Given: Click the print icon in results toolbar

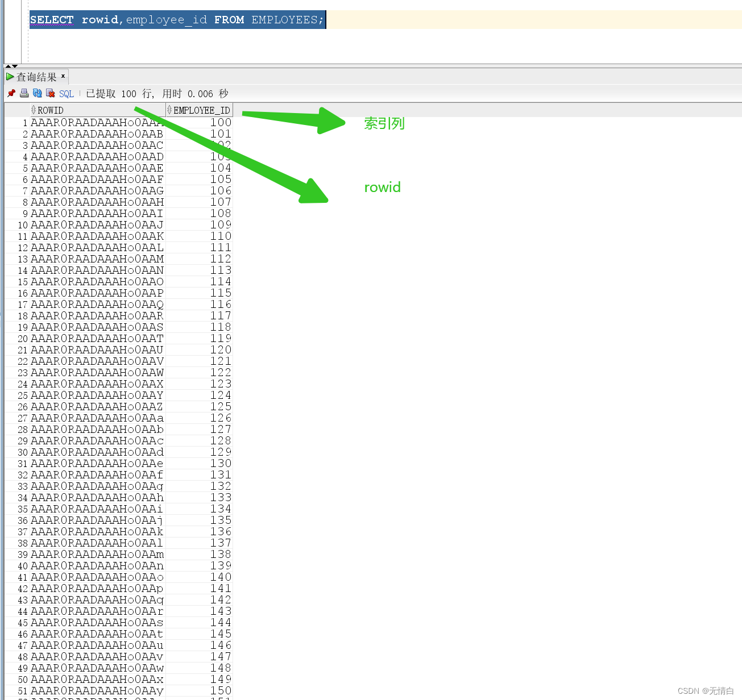Looking at the screenshot, I should pyautogui.click(x=24, y=93).
